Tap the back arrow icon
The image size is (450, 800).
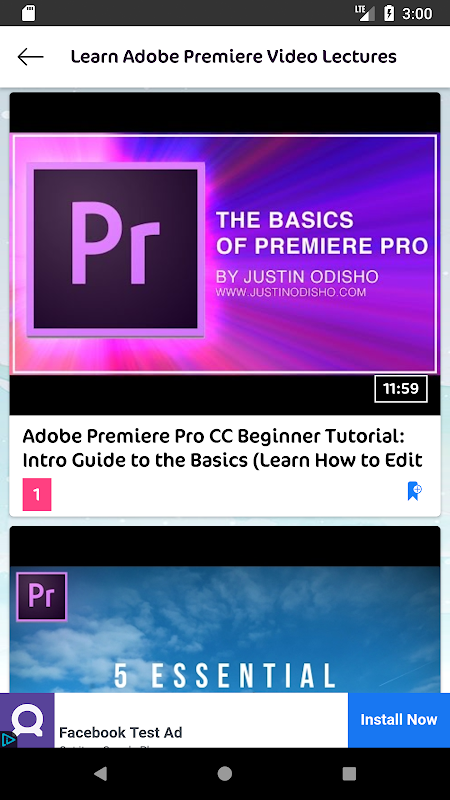point(30,57)
